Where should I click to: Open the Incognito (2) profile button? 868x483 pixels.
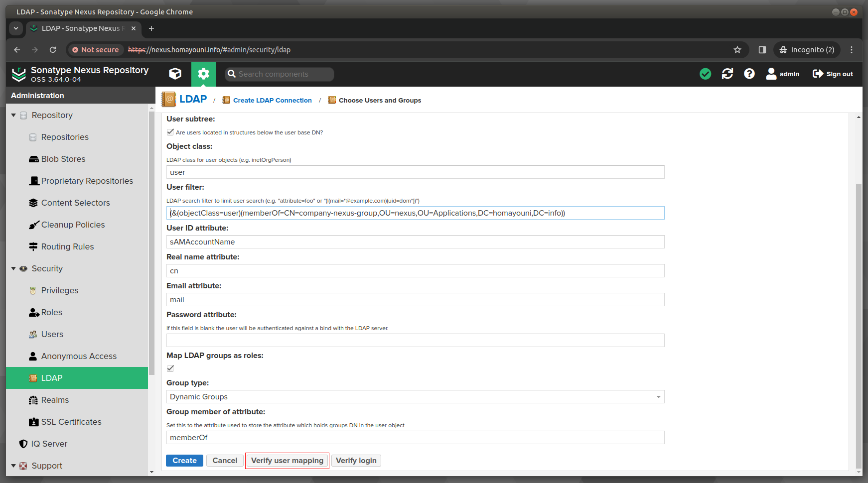[807, 50]
